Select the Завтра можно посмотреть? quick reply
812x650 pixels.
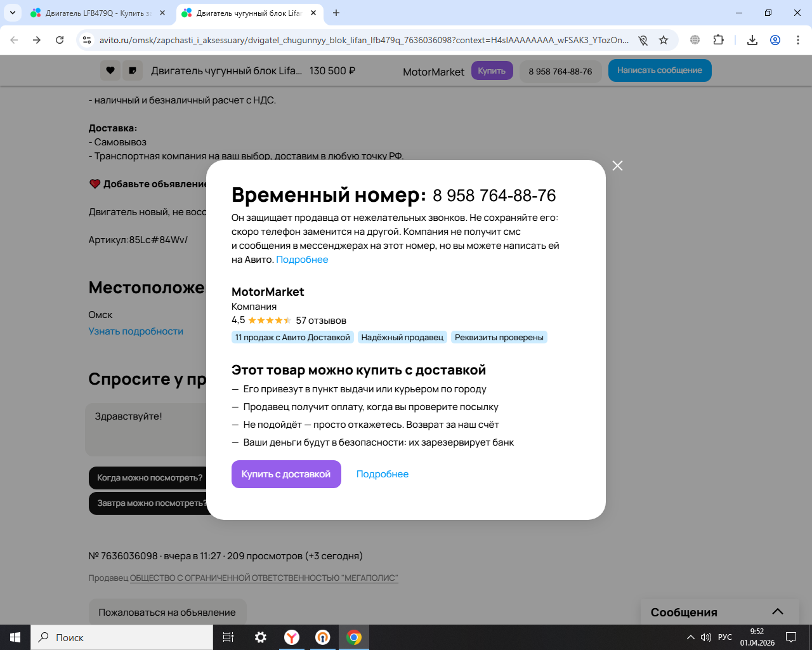148,503
